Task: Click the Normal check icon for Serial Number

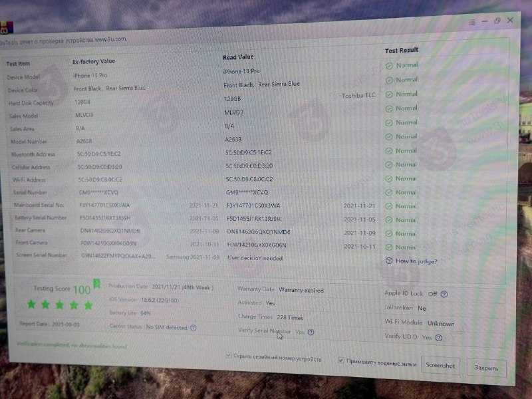Action: tap(389, 193)
